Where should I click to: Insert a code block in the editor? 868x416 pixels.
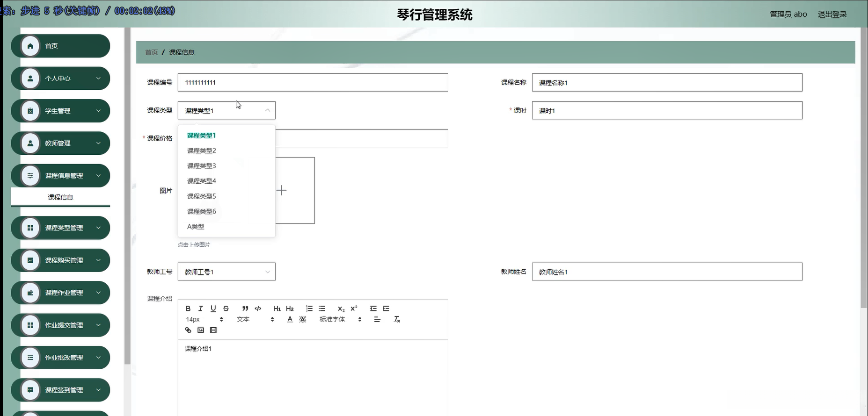pos(258,308)
